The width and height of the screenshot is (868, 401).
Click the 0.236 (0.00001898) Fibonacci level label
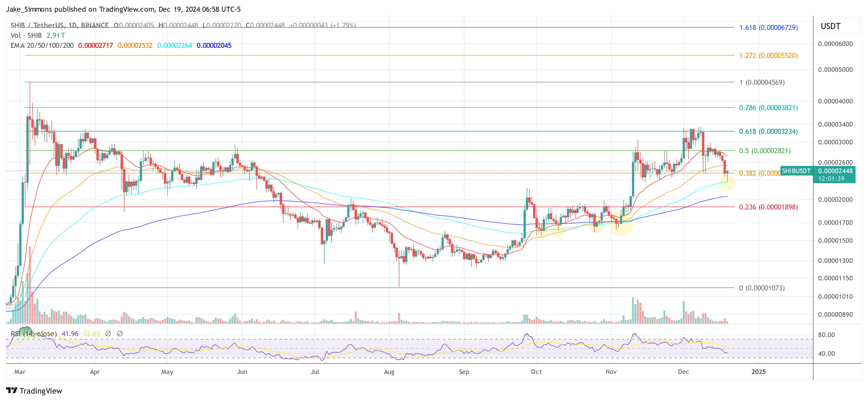768,207
